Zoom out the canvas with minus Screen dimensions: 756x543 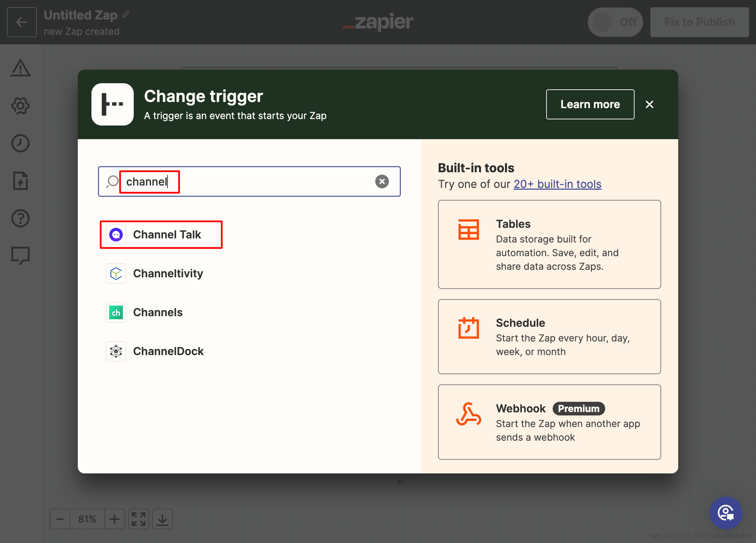coord(60,519)
